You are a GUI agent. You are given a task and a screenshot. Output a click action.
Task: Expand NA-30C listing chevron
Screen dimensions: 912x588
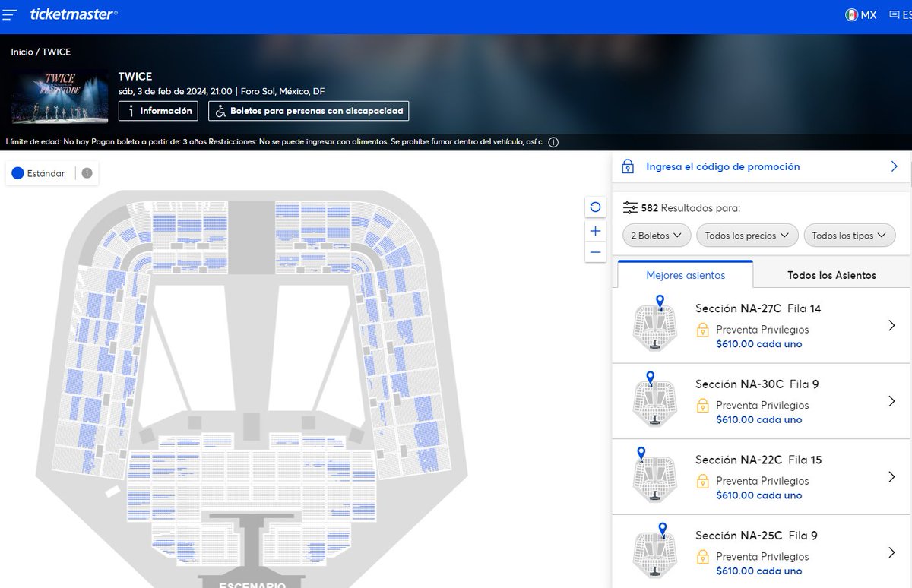point(892,401)
